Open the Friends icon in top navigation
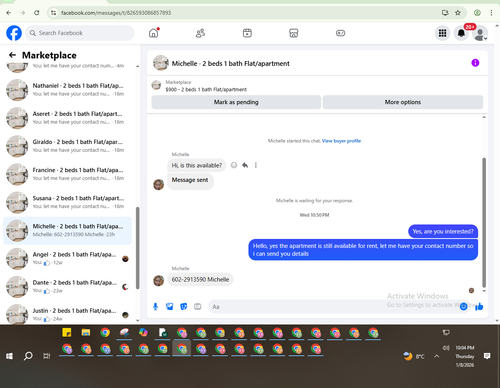The image size is (500, 388). 200,33
